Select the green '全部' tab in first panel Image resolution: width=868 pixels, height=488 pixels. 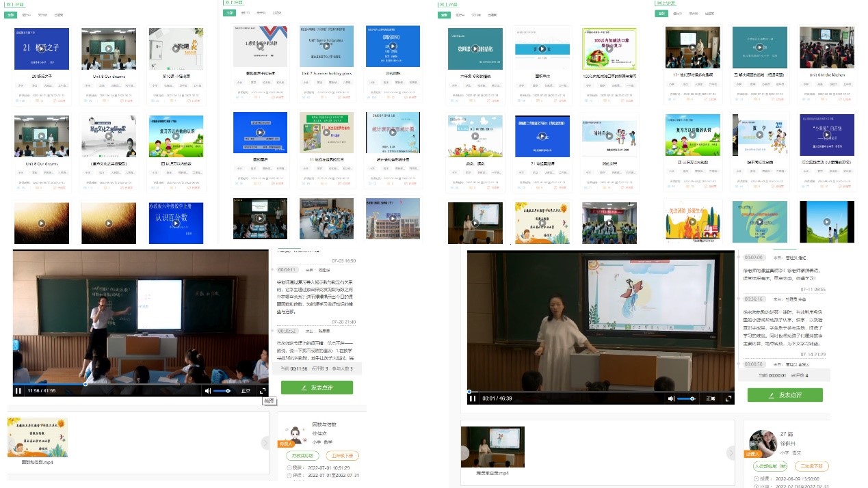click(10, 14)
